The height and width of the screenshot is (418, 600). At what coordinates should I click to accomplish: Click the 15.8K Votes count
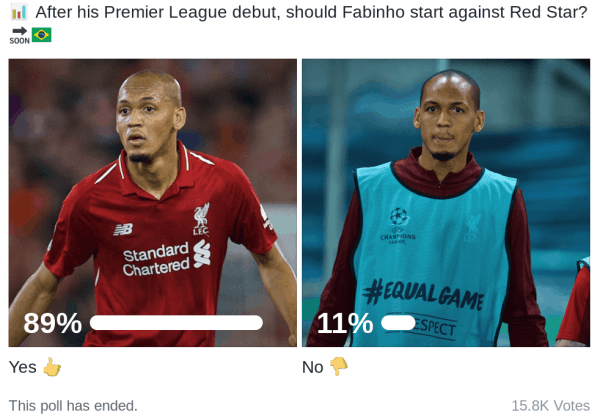tap(551, 406)
